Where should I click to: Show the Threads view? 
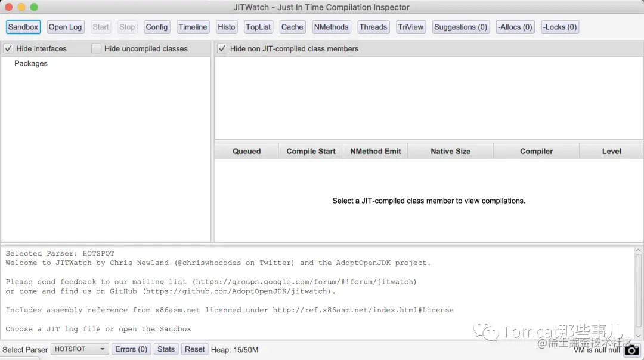click(x=373, y=27)
